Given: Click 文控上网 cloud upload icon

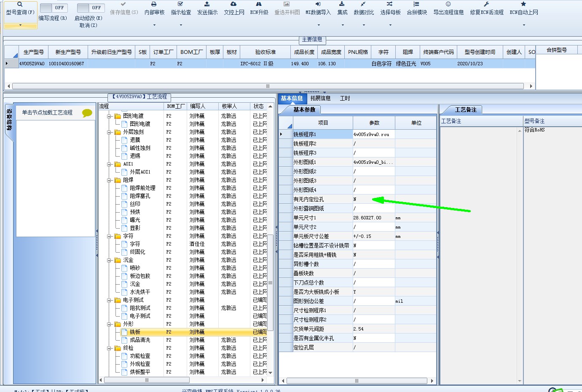Looking at the screenshot, I should point(233,4).
